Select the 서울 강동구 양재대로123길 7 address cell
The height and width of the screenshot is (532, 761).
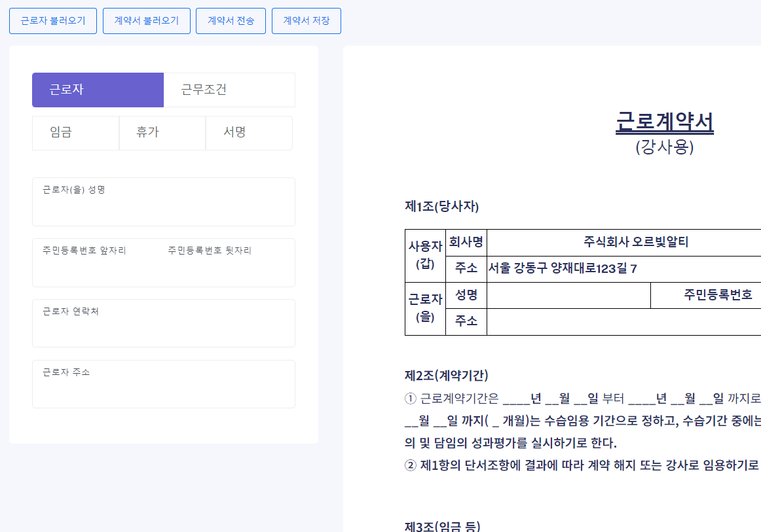(562, 269)
